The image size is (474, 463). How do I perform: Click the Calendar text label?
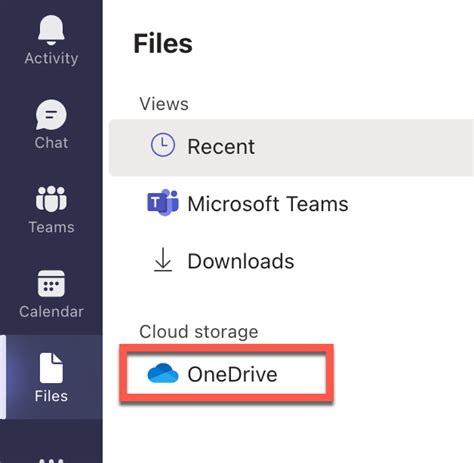coord(51,312)
